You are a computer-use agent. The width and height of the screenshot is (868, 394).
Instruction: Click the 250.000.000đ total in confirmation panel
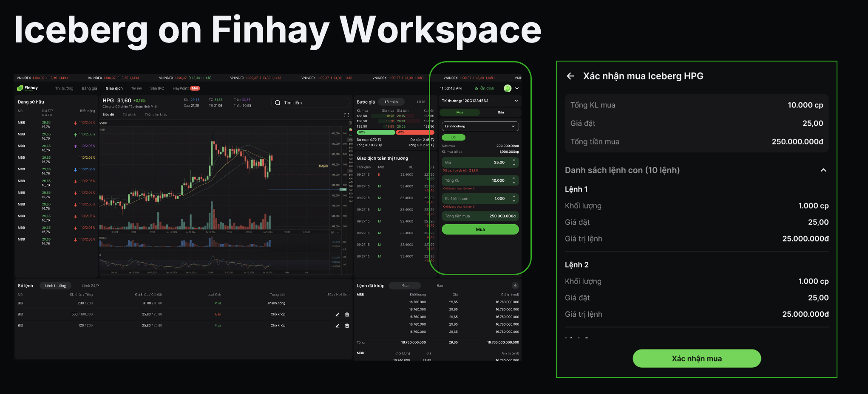[x=797, y=142]
